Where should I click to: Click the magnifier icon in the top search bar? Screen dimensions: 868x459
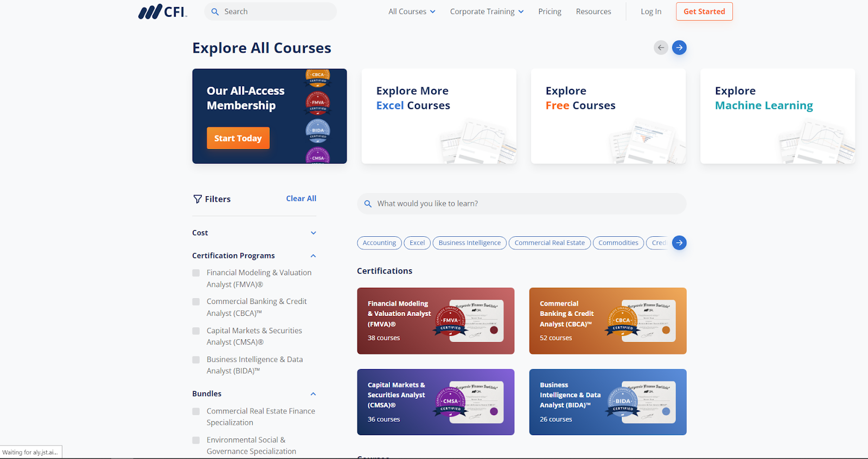pyautogui.click(x=215, y=11)
